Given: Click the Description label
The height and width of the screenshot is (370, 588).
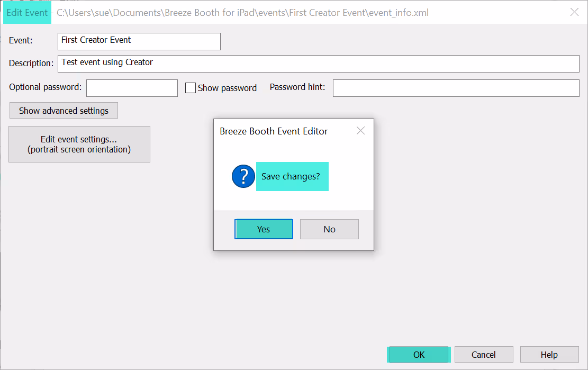Looking at the screenshot, I should (32, 63).
